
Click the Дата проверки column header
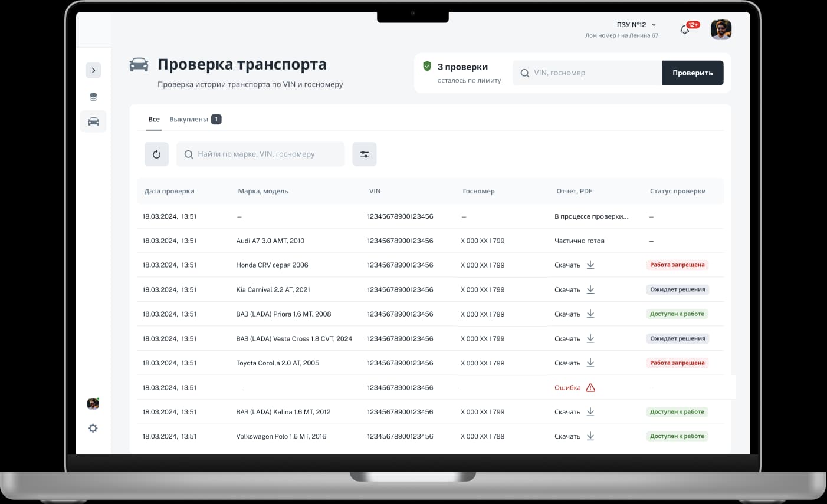pyautogui.click(x=169, y=192)
